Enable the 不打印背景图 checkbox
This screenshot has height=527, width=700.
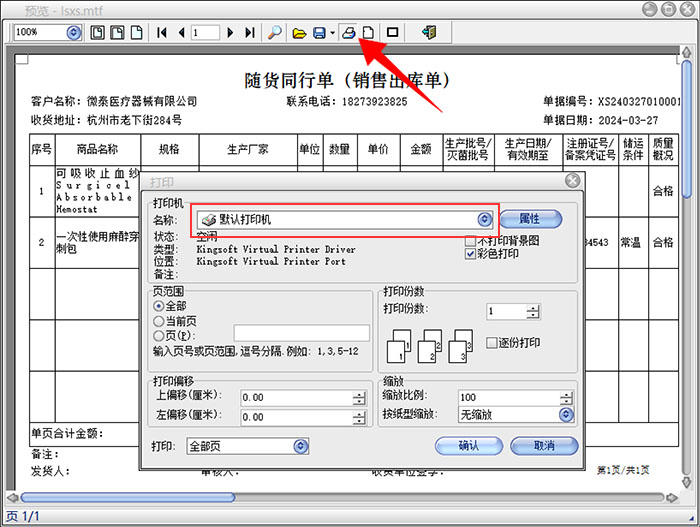click(471, 241)
